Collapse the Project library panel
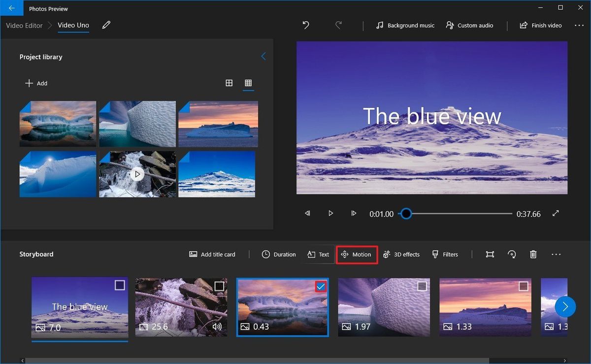This screenshot has height=364, width=591. click(264, 56)
